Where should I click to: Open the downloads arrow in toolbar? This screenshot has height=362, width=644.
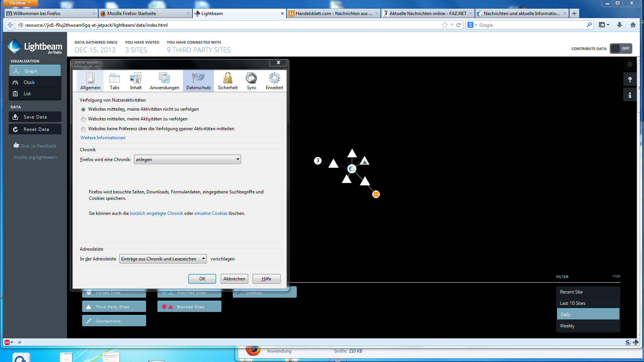pyautogui.click(x=620, y=25)
